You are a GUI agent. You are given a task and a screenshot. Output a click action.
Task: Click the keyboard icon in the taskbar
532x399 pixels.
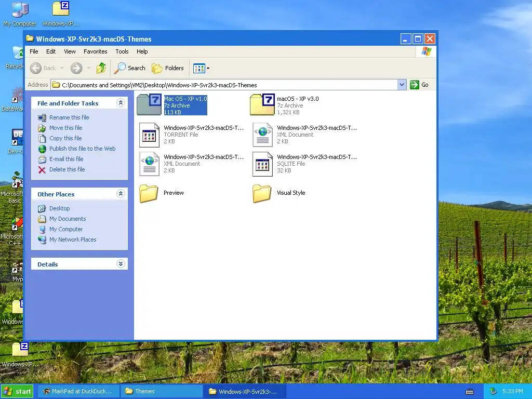(x=470, y=392)
